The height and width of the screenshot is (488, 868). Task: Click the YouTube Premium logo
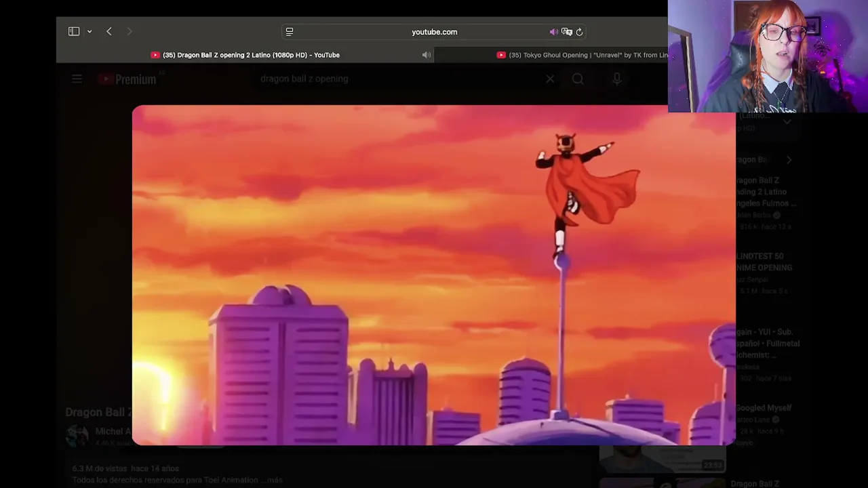pyautogui.click(x=127, y=79)
